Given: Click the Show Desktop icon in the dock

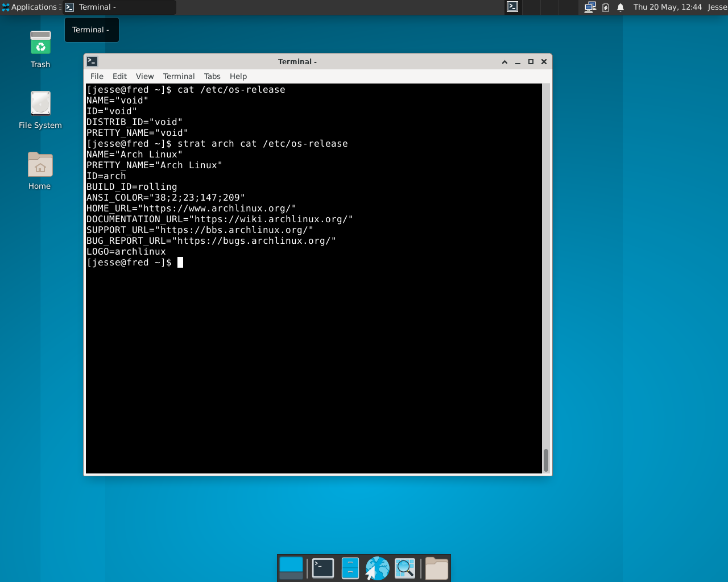Looking at the screenshot, I should coord(291,568).
